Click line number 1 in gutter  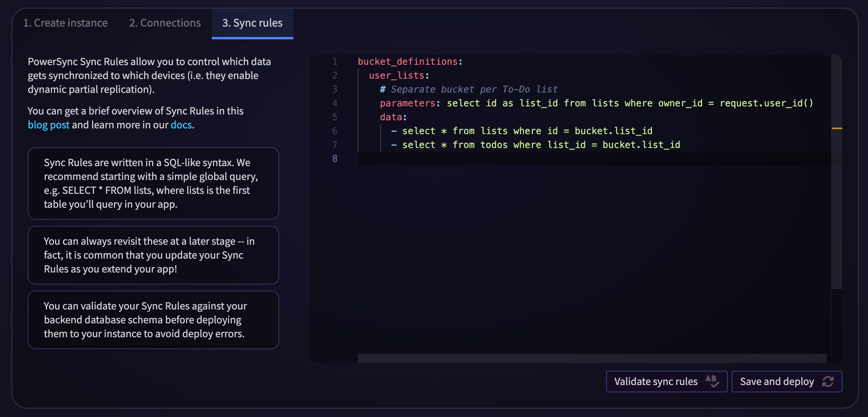[x=335, y=62]
